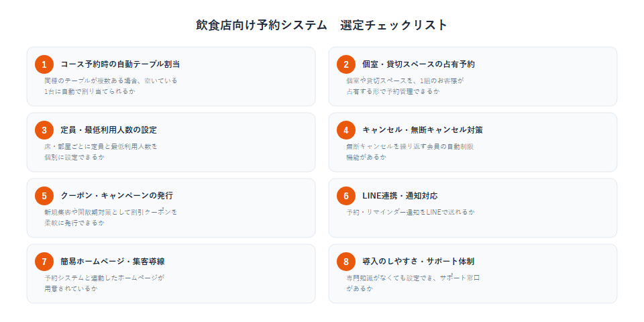This screenshot has height=322, width=644.
Task: Select the 導入のしやすさ・サポート体制 heading
Action: click(x=419, y=262)
